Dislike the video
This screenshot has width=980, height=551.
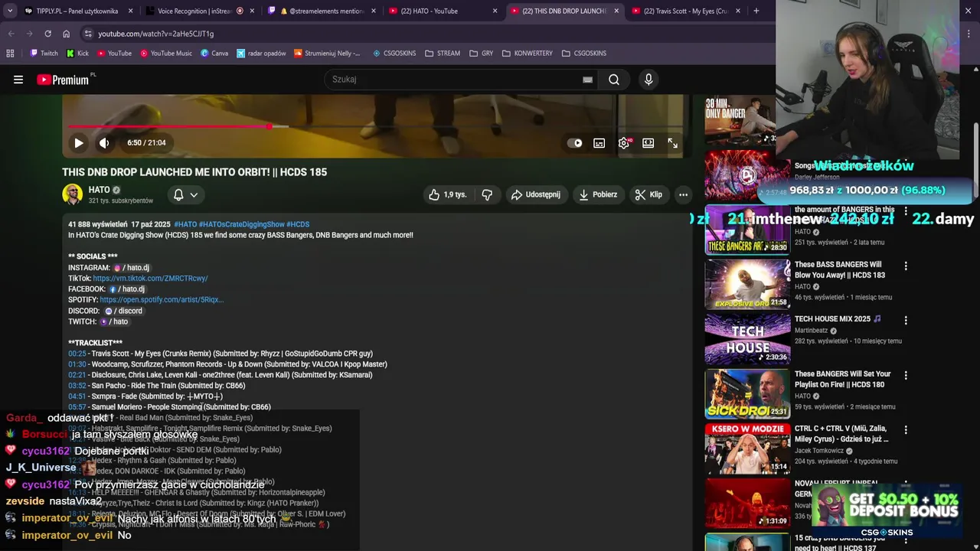click(x=487, y=194)
